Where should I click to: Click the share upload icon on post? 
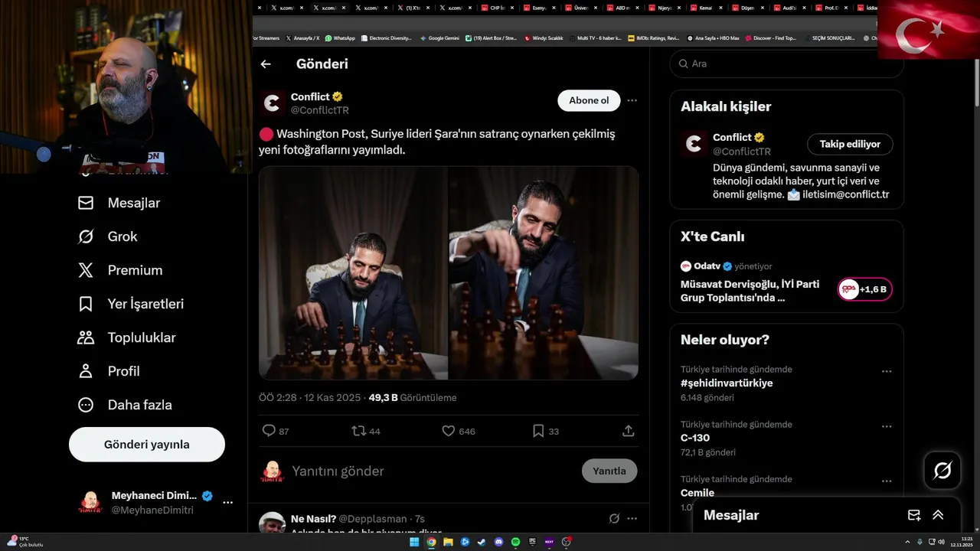tap(629, 431)
